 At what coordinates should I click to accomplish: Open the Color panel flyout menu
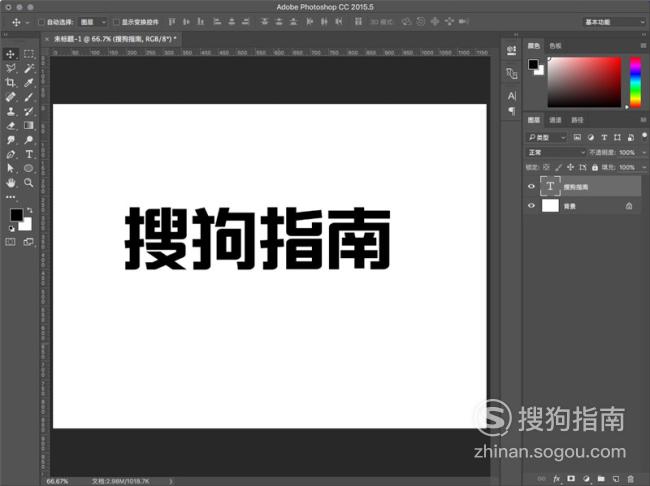pyautogui.click(x=643, y=46)
